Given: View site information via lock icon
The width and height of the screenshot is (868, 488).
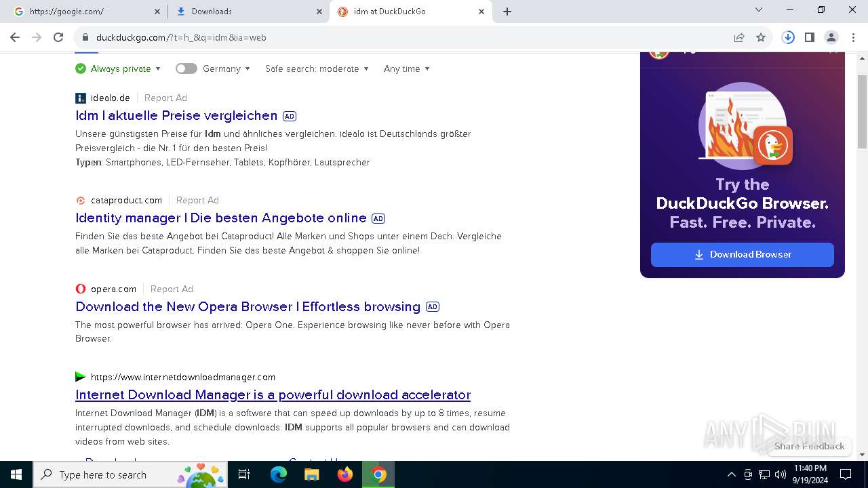Looking at the screenshot, I should [85, 37].
